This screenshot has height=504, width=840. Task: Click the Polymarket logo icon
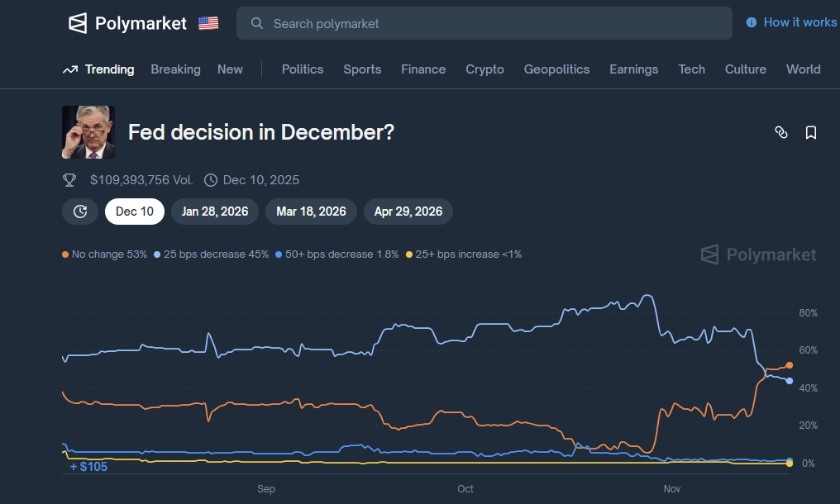coord(78,23)
